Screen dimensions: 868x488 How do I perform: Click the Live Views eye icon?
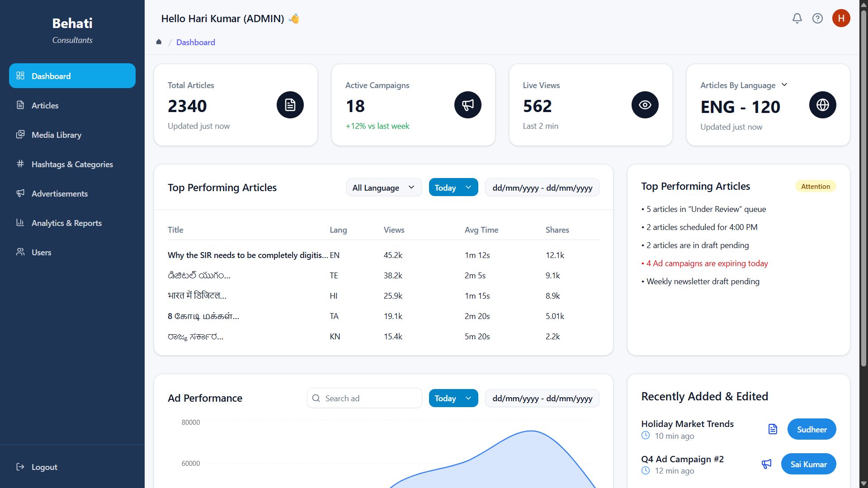click(x=645, y=105)
